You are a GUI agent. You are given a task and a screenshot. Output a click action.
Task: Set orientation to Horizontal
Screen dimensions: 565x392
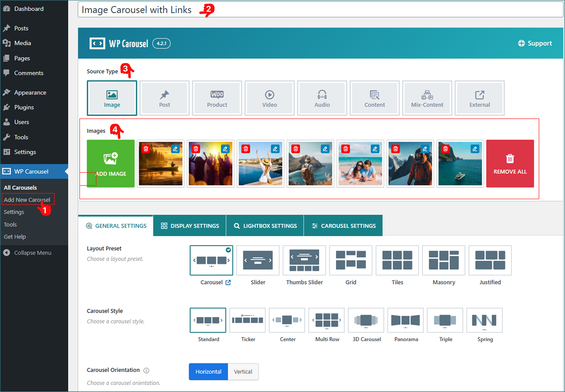pos(208,372)
